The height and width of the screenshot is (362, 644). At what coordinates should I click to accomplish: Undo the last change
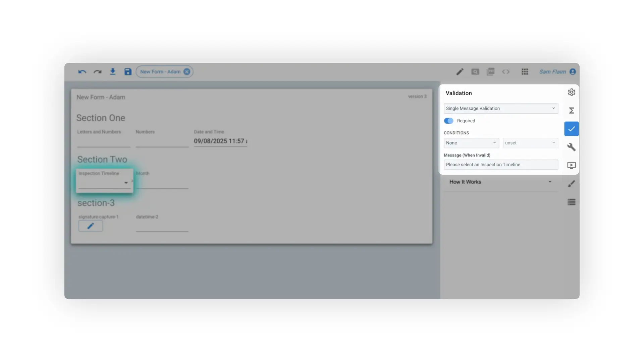pyautogui.click(x=82, y=71)
